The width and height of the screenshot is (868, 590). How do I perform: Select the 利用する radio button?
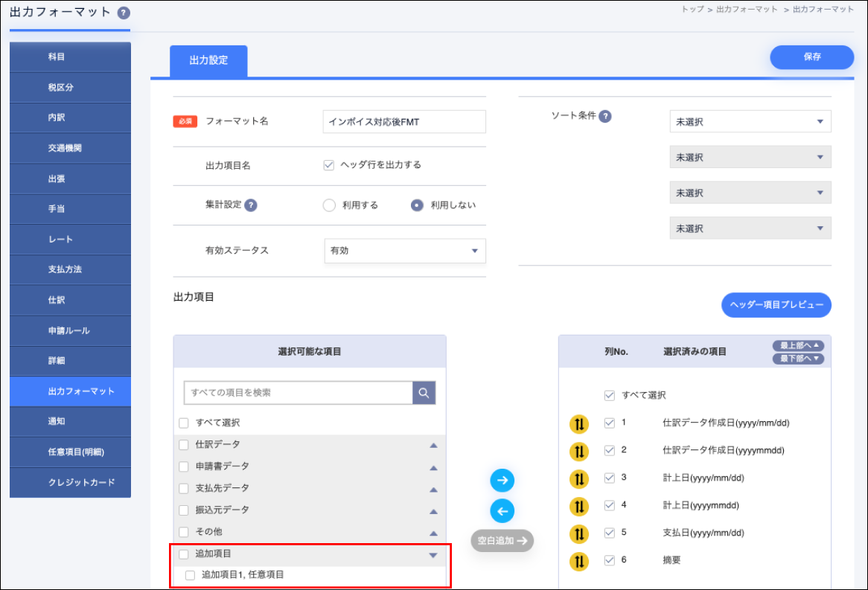tap(329, 205)
